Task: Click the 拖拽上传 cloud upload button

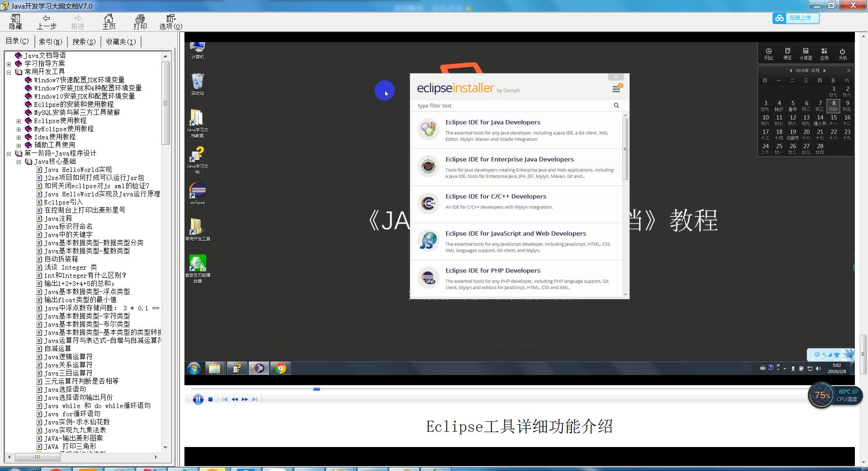Action: pos(796,18)
